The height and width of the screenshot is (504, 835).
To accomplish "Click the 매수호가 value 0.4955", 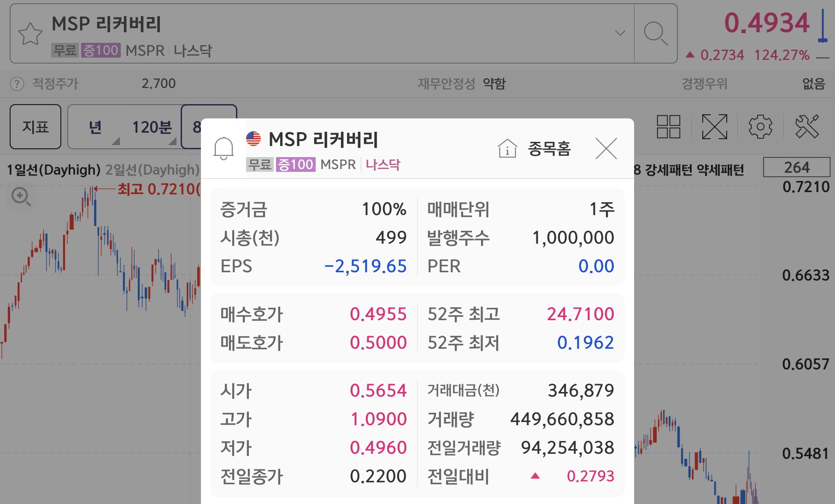I will tap(378, 314).
